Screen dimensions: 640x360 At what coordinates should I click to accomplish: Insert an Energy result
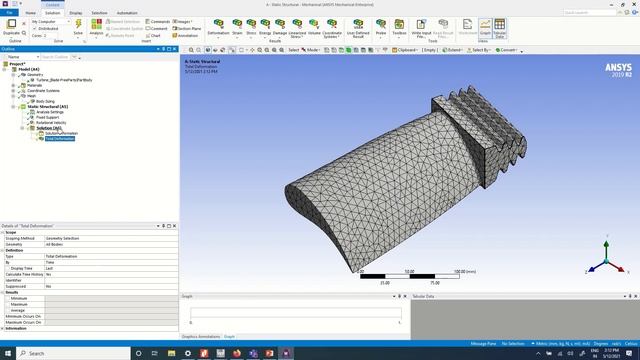pyautogui.click(x=265, y=27)
